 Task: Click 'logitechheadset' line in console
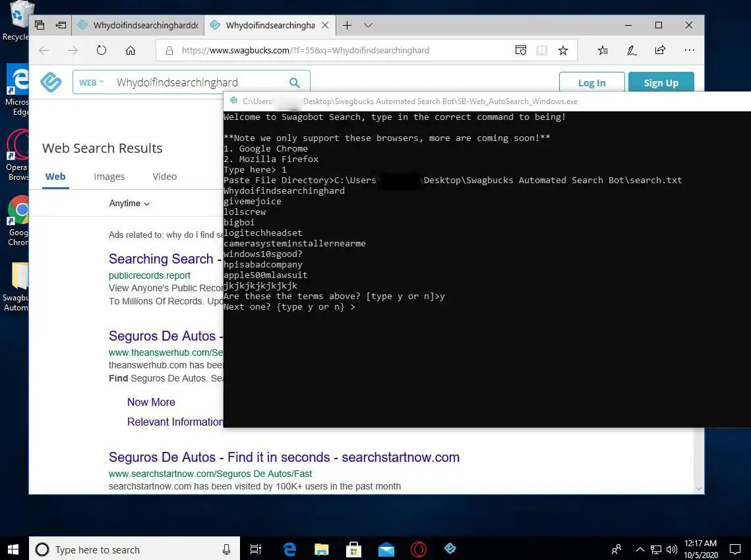pos(263,233)
